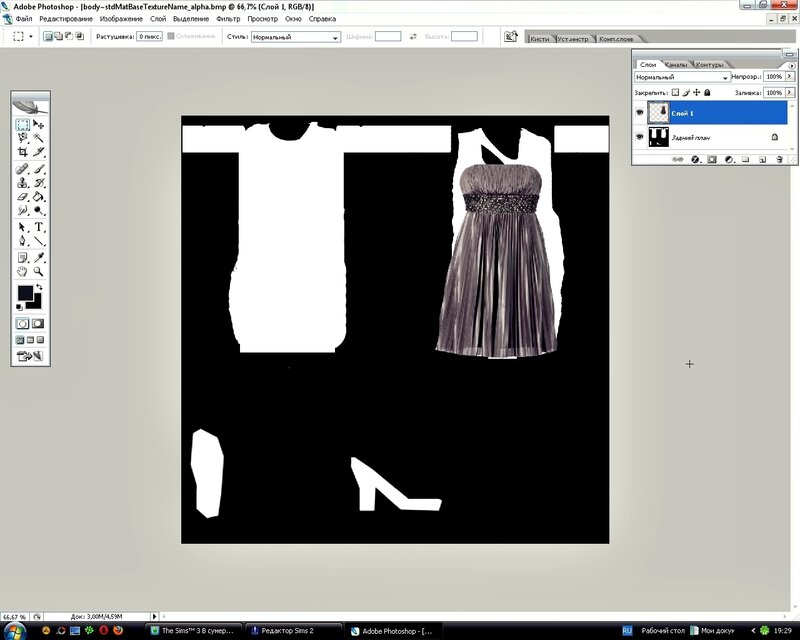Hide the Слой 1 layer via eye icon
Image resolution: width=800 pixels, height=640 pixels.
pyautogui.click(x=640, y=113)
